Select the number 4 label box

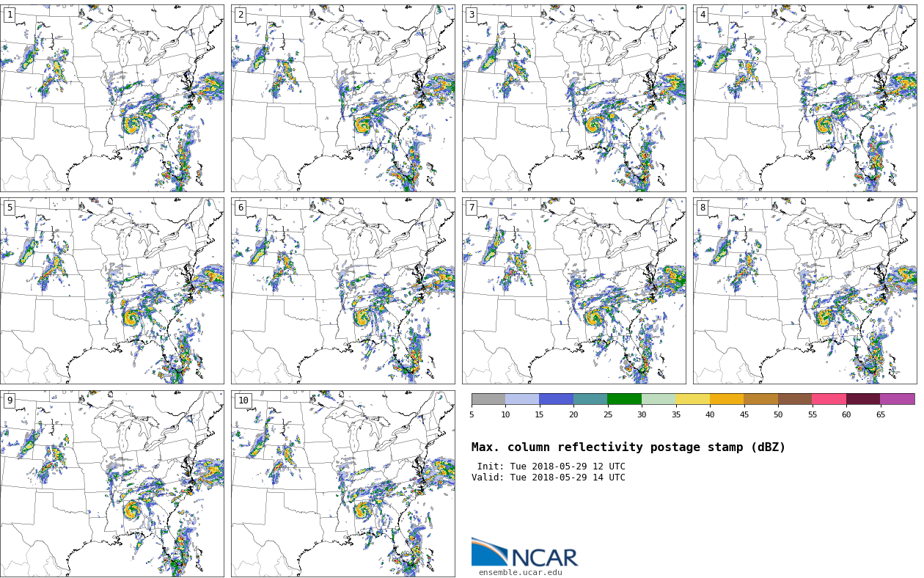[x=703, y=15]
